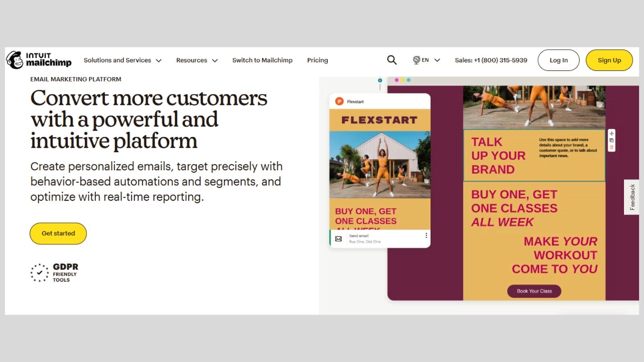Click the workout photo in mobile preview
Image resolution: width=644 pixels, height=362 pixels.
coord(380,165)
